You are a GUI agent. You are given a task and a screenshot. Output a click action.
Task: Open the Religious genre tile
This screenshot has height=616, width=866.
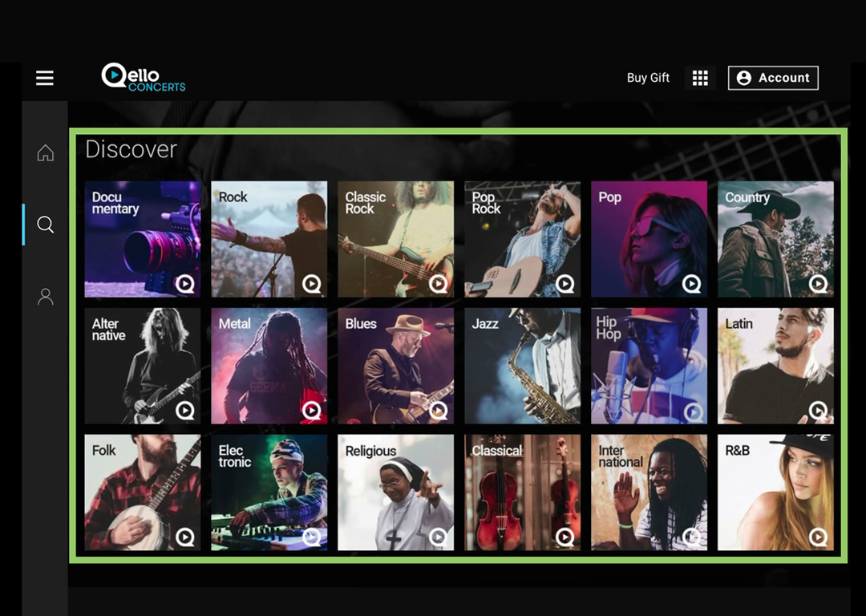[395, 492]
